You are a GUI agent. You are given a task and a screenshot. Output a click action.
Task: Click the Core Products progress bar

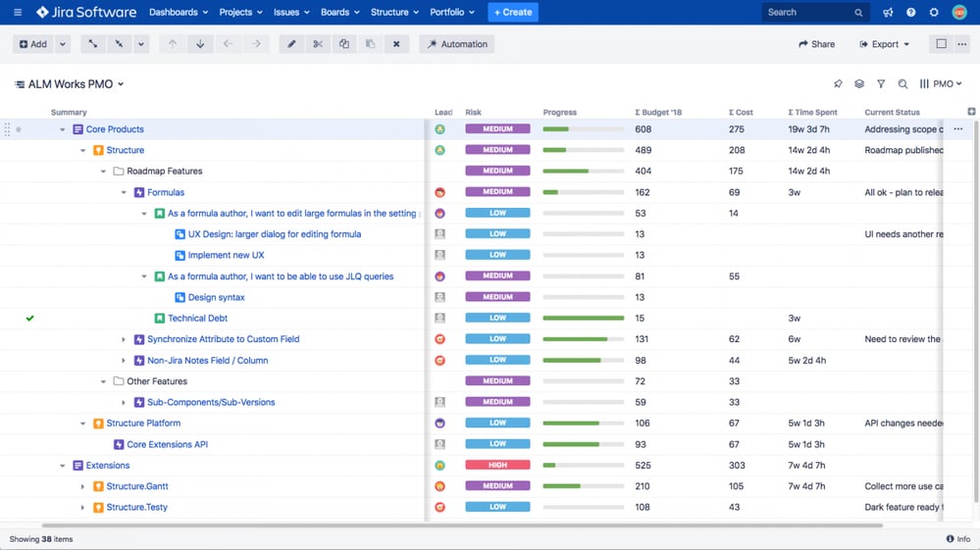click(583, 129)
